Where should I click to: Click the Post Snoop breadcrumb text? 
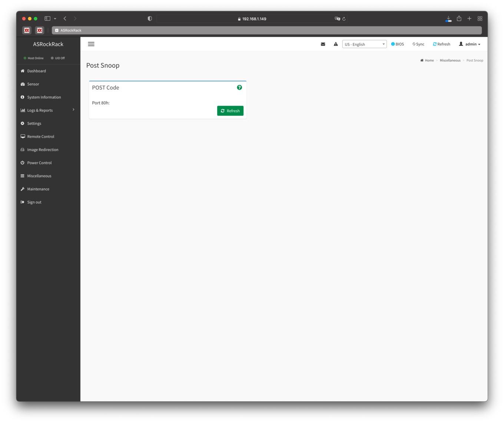pos(475,60)
